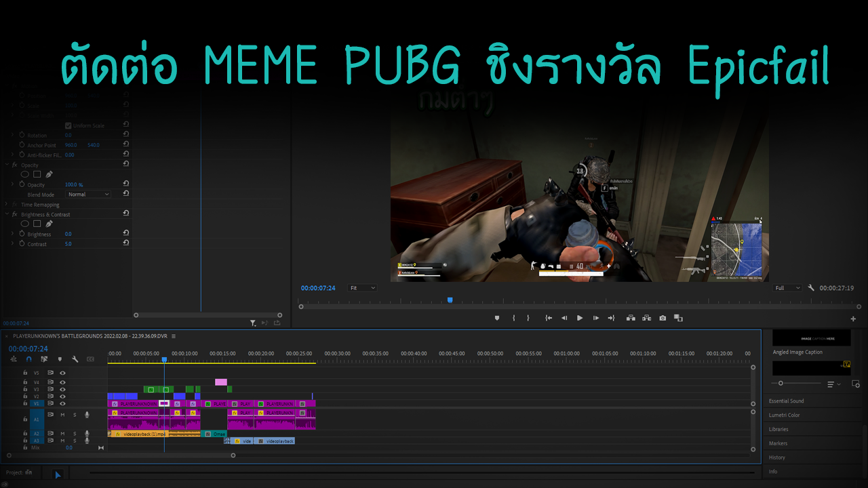This screenshot has width=868, height=488.
Task: Click the Go to In point button
Action: (548, 318)
